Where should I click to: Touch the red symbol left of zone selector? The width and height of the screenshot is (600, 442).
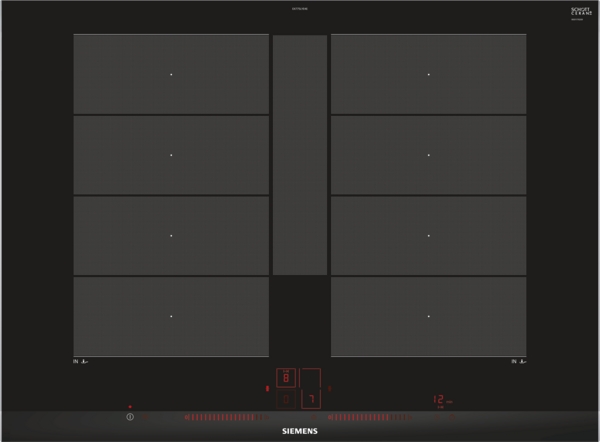pos(266,388)
